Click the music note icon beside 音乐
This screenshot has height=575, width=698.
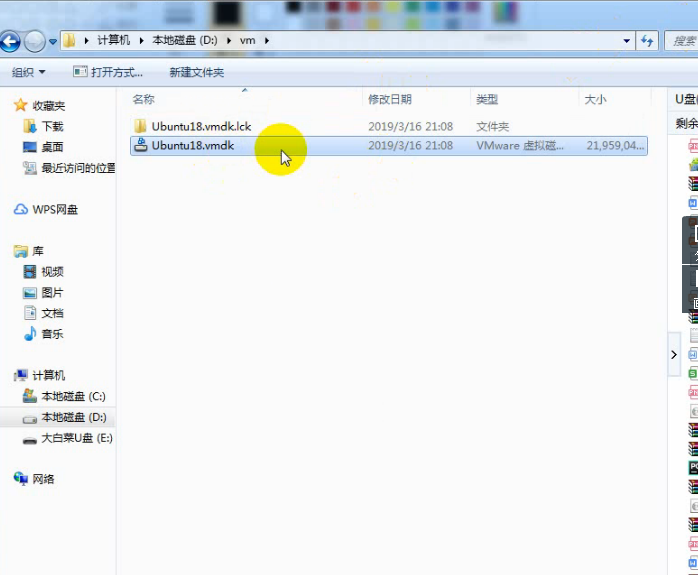30,333
